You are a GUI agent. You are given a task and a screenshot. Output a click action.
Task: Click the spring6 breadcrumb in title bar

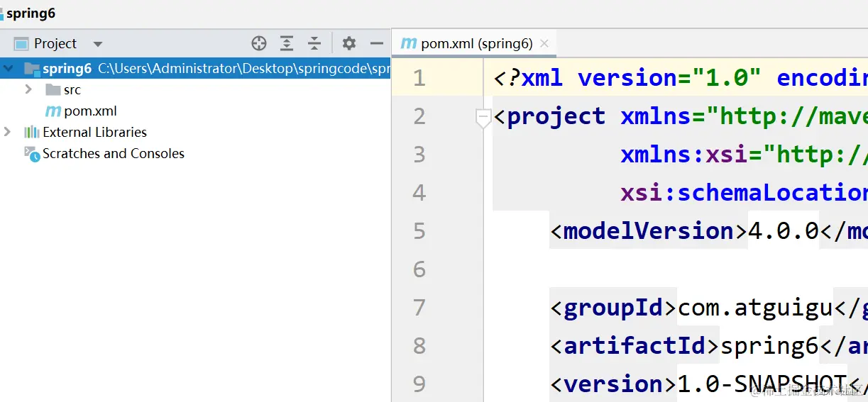click(31, 13)
